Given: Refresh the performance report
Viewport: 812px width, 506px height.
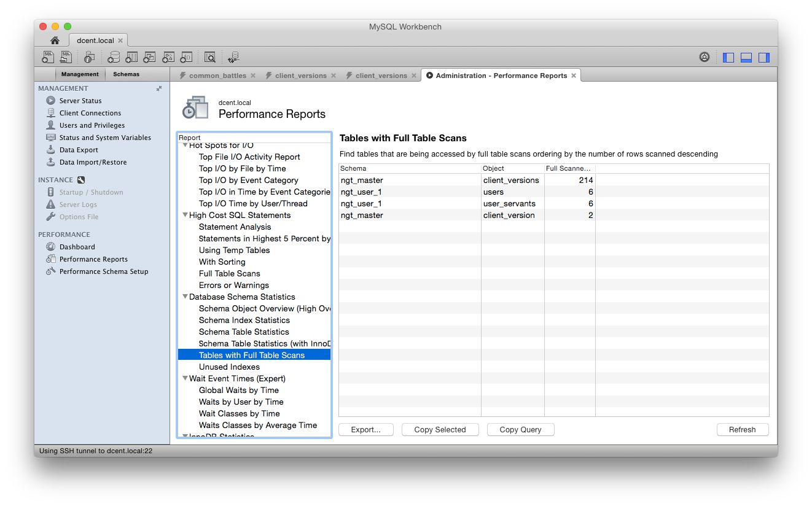Looking at the screenshot, I should point(743,430).
